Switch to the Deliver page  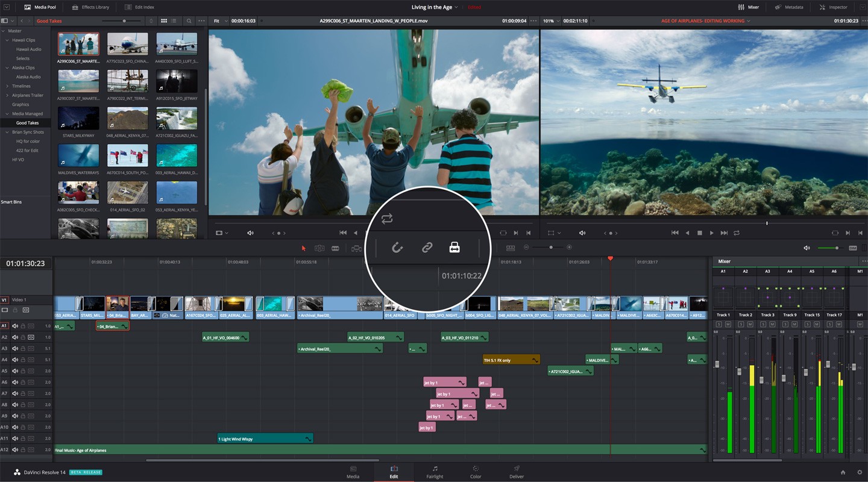517,472
